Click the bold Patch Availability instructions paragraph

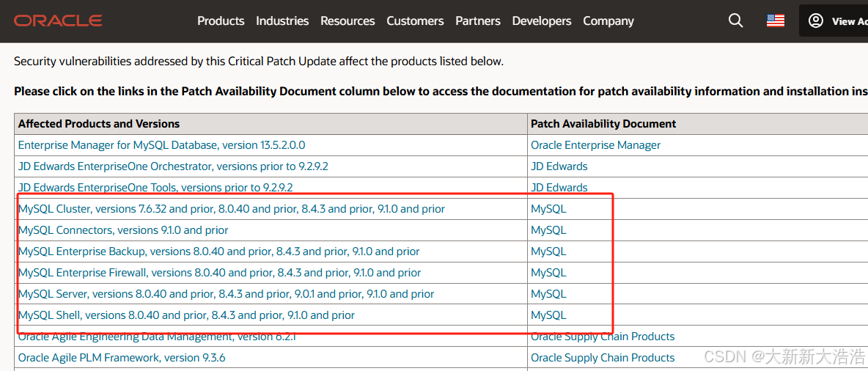(441, 92)
